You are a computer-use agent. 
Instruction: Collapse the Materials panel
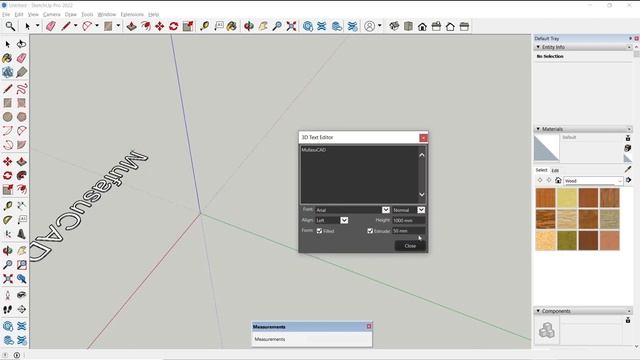tap(538, 129)
